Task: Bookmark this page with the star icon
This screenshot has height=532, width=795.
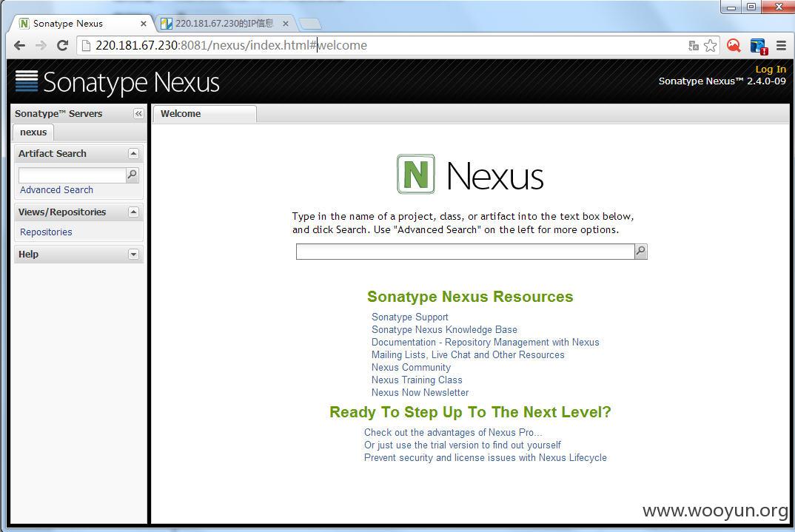Action: click(711, 46)
